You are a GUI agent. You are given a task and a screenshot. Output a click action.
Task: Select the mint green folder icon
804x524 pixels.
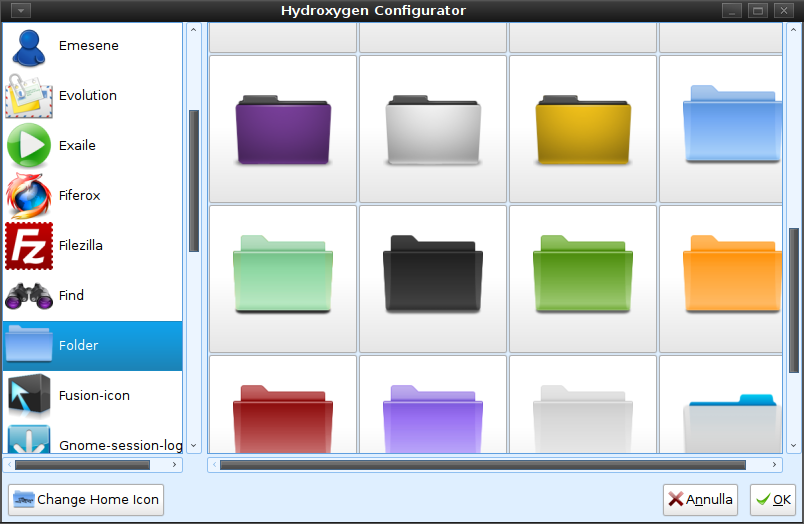(283, 274)
